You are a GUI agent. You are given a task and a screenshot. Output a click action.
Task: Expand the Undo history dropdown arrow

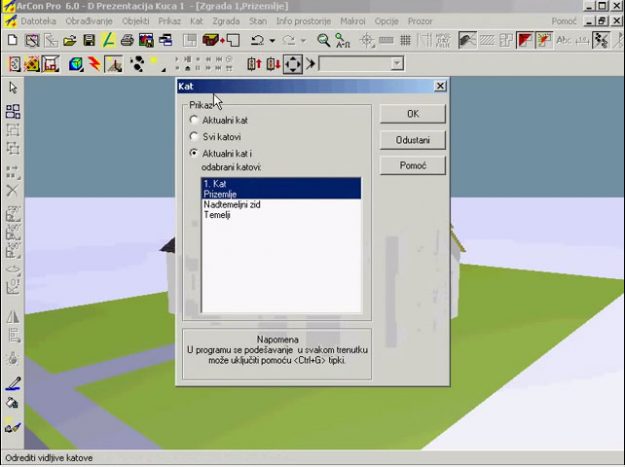[272, 41]
